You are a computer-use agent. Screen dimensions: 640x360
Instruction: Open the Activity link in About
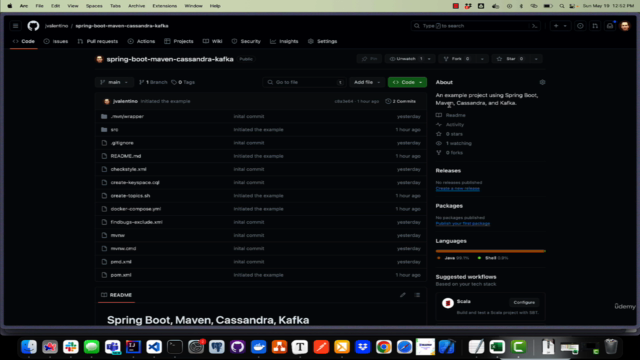tap(455, 124)
